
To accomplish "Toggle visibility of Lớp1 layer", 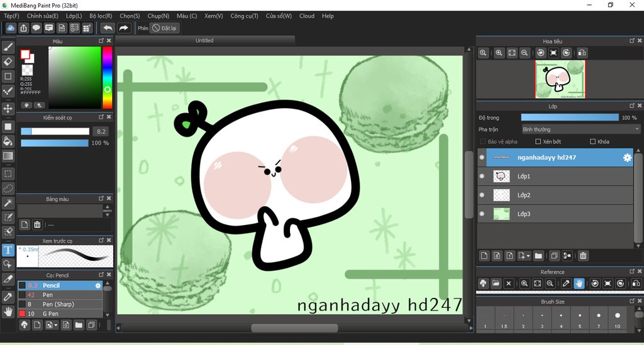I will tap(482, 177).
